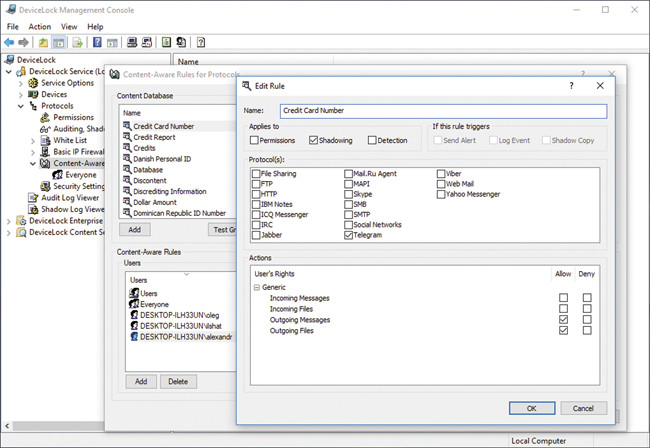Image resolution: width=650 pixels, height=448 pixels.
Task: Open the Action menu
Action: point(40,26)
